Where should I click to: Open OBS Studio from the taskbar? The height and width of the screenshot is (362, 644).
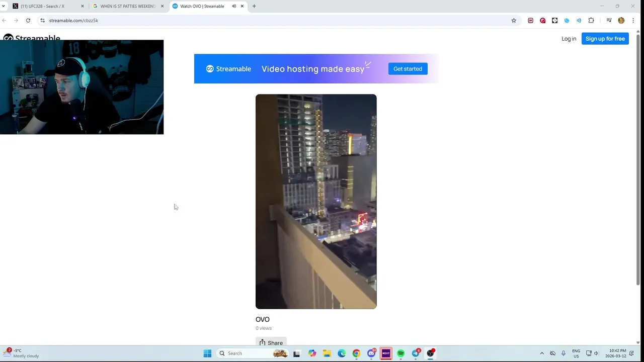click(430, 353)
